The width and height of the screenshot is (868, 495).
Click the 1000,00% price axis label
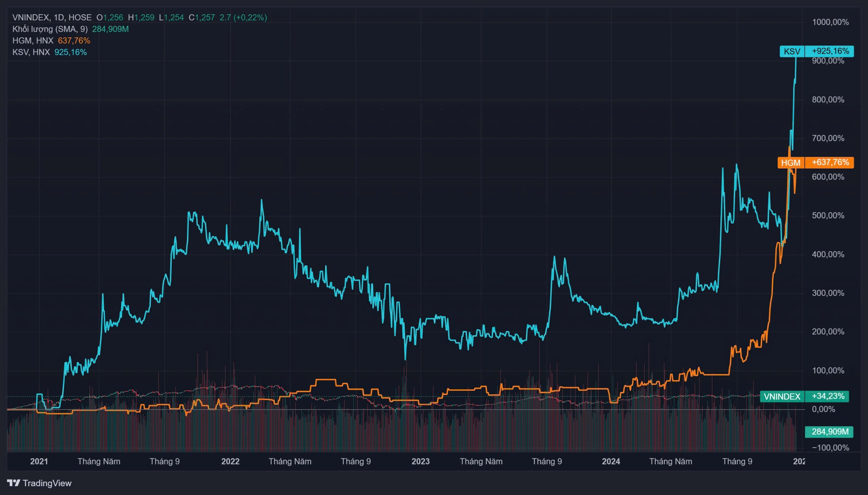pyautogui.click(x=830, y=22)
